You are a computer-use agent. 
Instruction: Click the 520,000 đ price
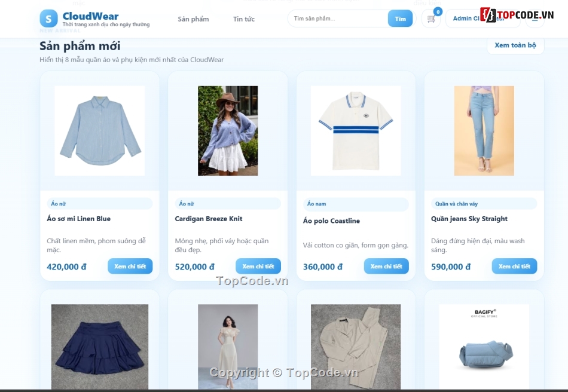[194, 267]
